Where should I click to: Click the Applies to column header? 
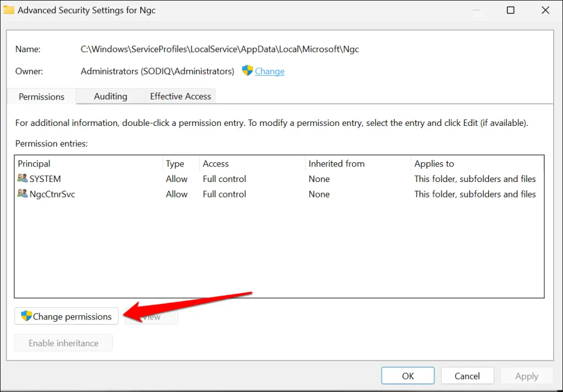coord(434,164)
